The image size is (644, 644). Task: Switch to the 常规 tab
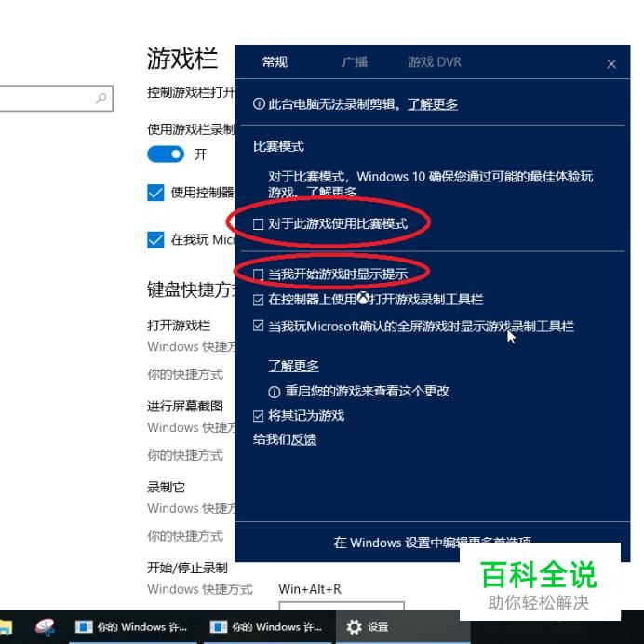(x=275, y=62)
